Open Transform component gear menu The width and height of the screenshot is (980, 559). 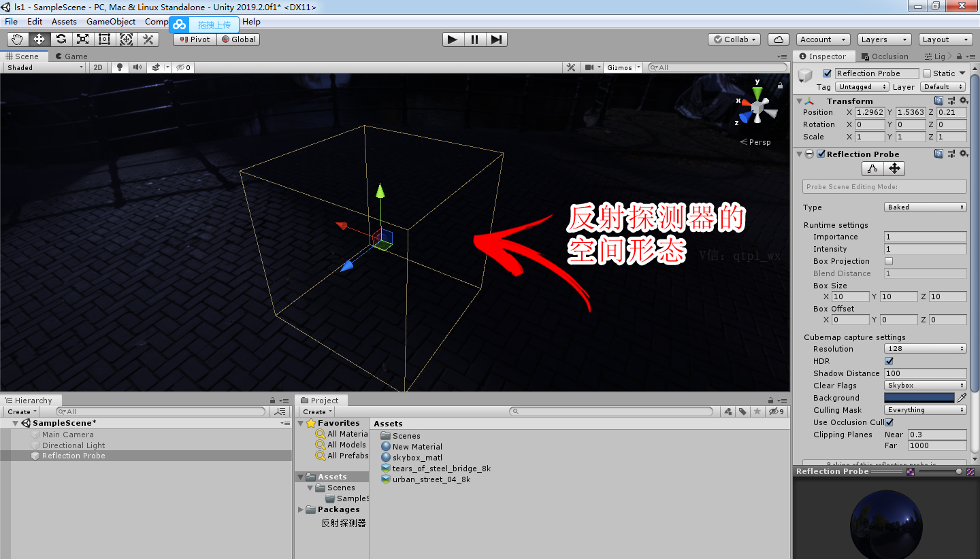point(963,101)
